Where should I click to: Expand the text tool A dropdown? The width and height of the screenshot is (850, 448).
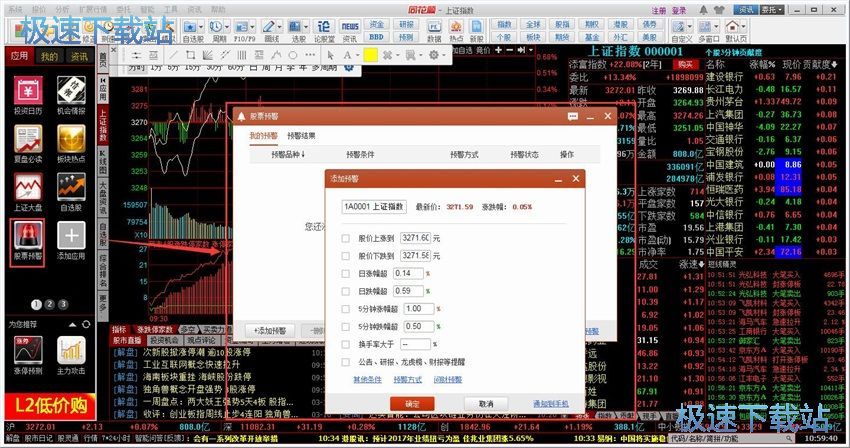357,55
